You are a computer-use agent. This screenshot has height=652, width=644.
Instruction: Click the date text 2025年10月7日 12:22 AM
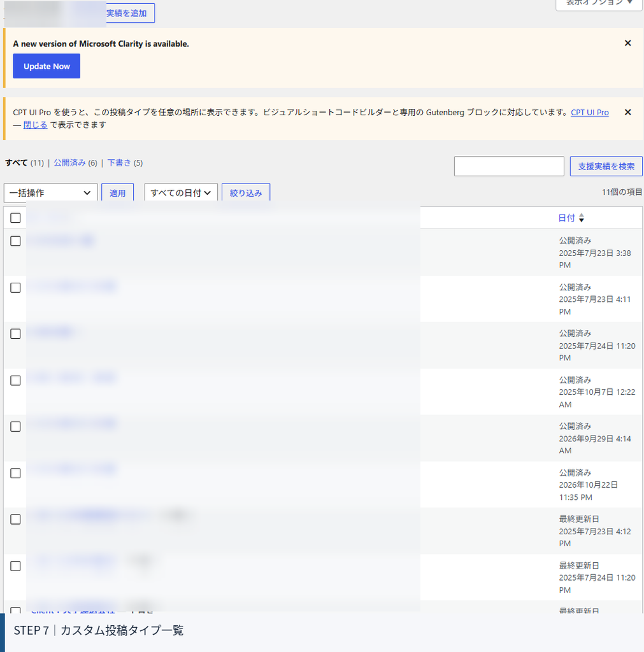pos(597,399)
